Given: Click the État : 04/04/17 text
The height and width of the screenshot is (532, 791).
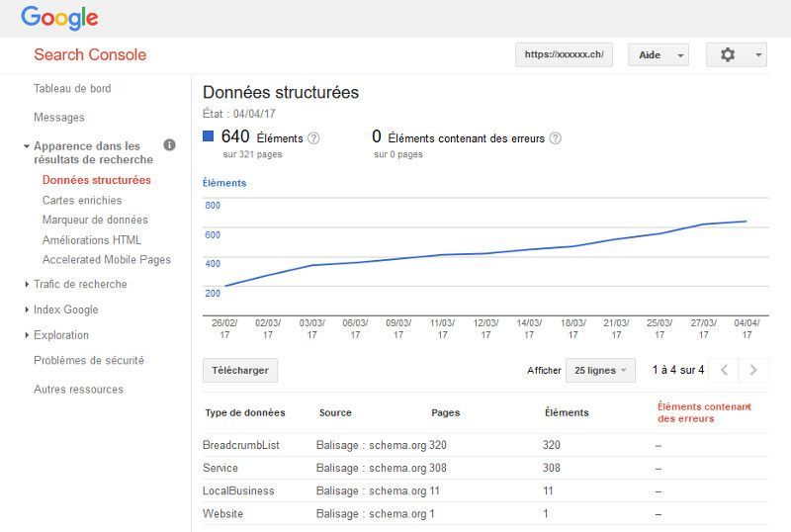Looking at the screenshot, I should [x=238, y=114].
